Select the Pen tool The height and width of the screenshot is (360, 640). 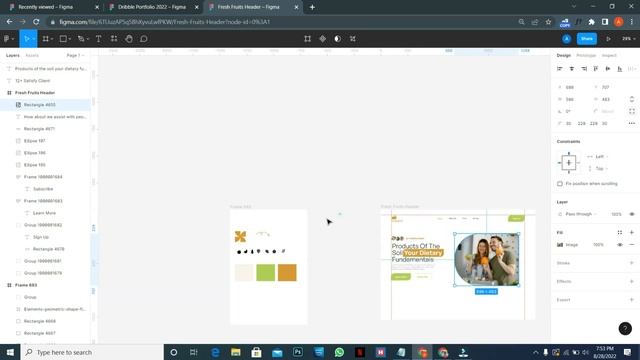pos(81,39)
